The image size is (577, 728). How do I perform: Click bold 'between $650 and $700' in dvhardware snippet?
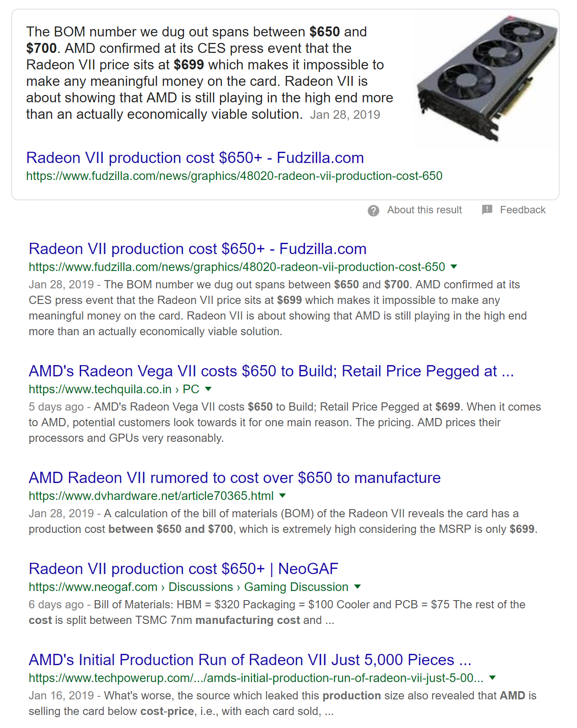coord(171,529)
